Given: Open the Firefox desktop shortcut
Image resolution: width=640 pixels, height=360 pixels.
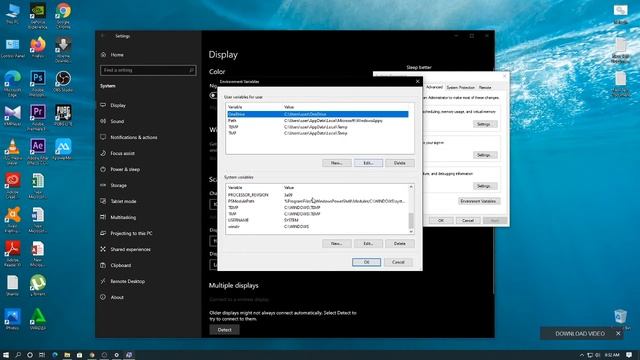Looking at the screenshot, I should [38, 47].
